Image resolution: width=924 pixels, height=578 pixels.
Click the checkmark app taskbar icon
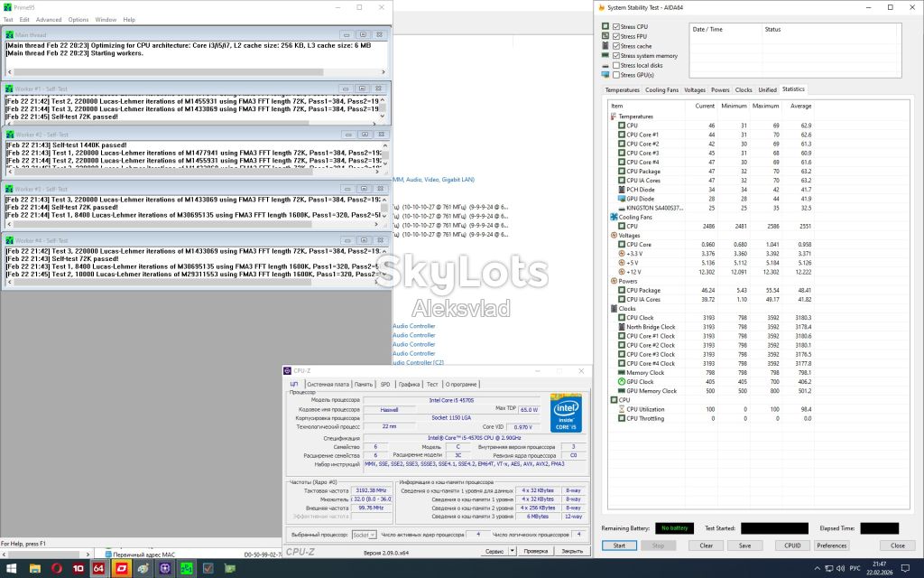(208, 569)
